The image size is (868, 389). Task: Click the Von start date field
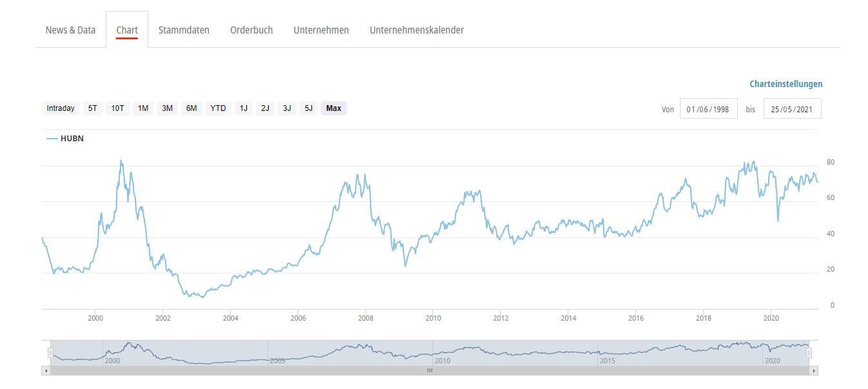click(x=708, y=109)
